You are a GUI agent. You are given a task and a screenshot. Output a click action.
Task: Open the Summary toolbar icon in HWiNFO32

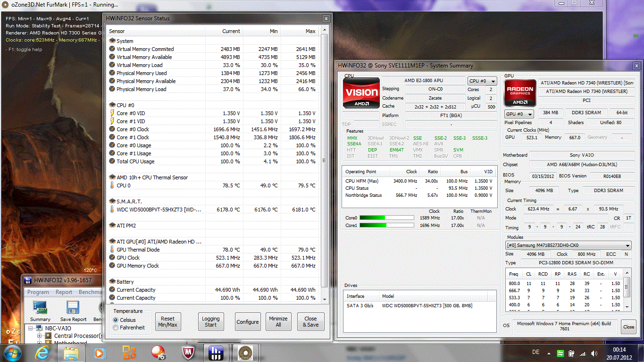pos(40,311)
